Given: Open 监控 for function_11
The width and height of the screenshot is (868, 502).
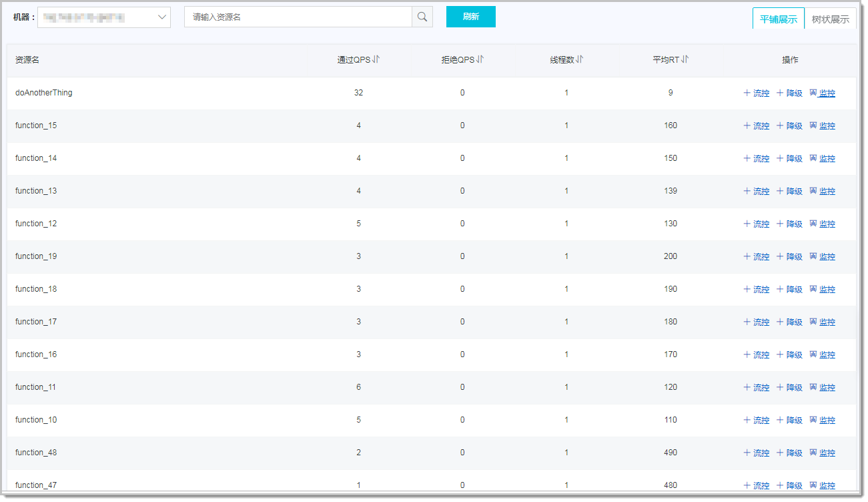Looking at the screenshot, I should (822, 388).
